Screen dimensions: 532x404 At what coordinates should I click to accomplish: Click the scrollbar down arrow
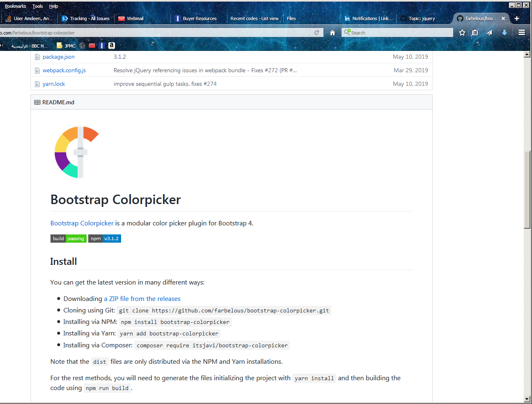tap(527, 399)
